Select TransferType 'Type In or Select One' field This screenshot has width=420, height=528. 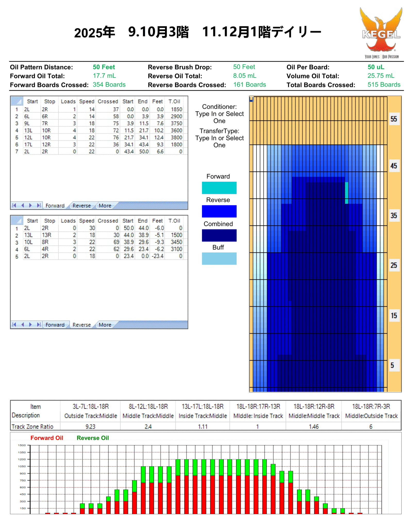point(219,142)
